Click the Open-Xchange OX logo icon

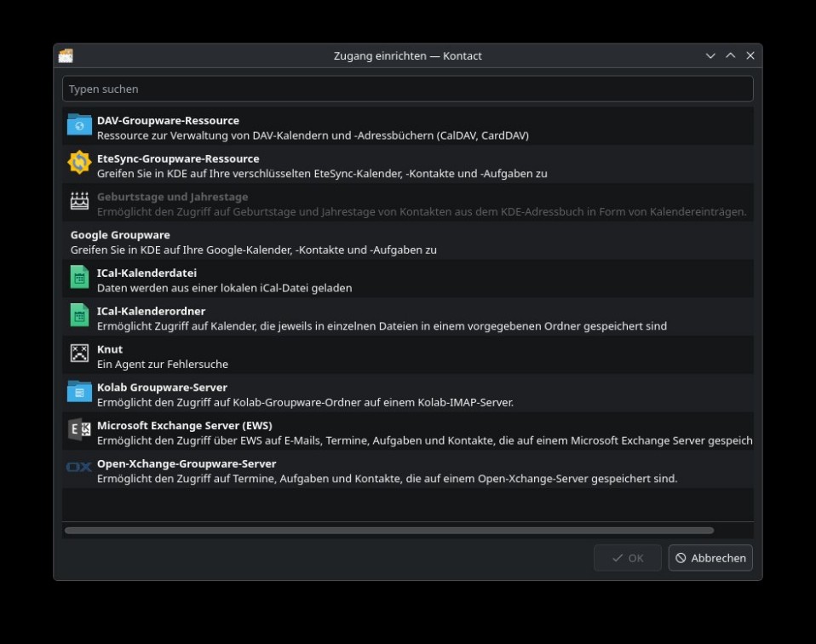pyautogui.click(x=79, y=467)
